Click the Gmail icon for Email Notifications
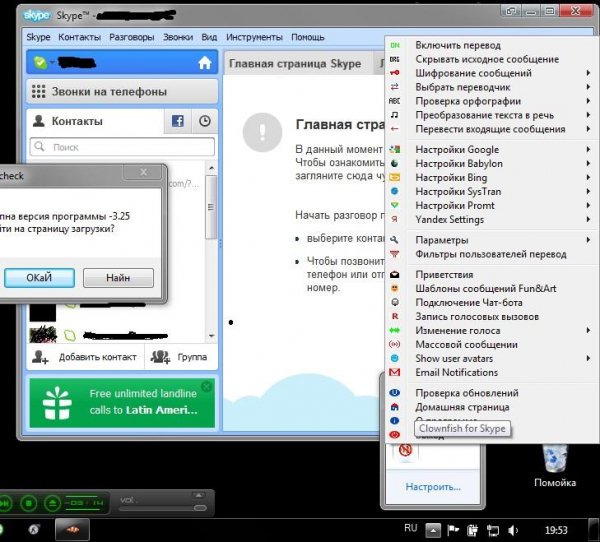The height and width of the screenshot is (542, 600). 395,372
